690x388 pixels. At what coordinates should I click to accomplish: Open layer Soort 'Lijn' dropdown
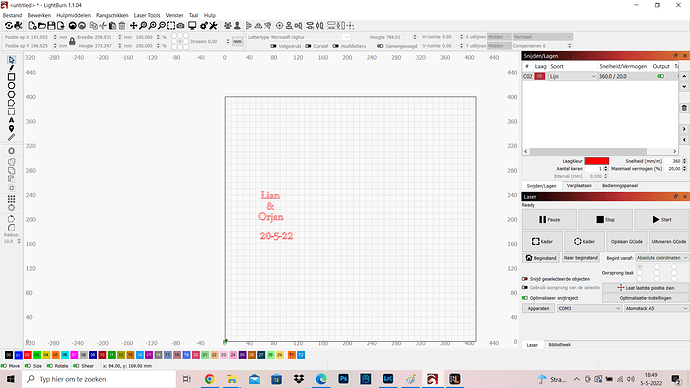[x=573, y=77]
